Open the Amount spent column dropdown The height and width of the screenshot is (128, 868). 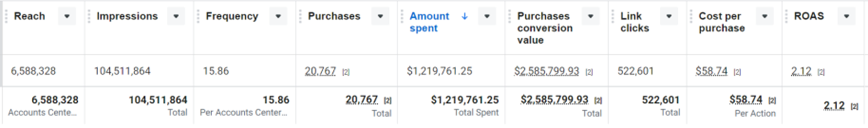click(487, 16)
